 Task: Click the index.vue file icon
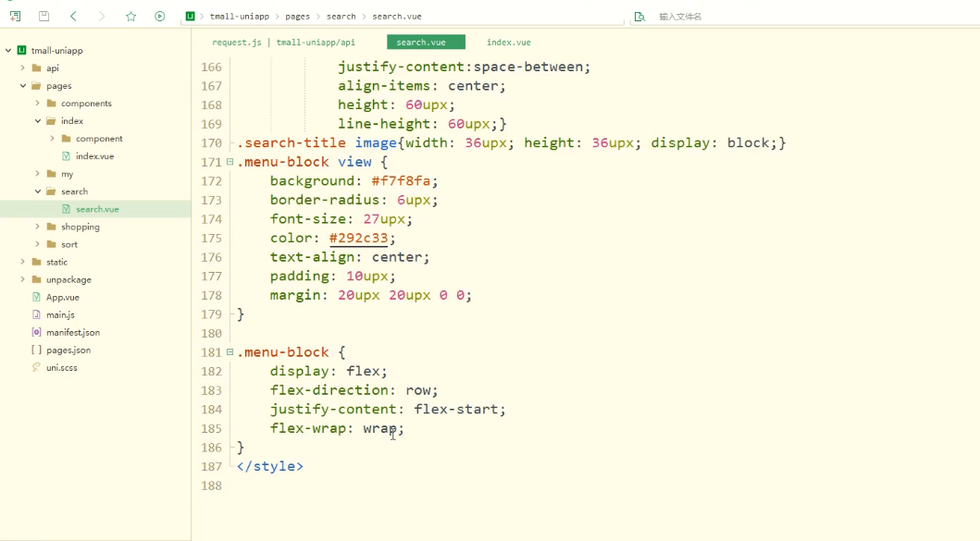pyautogui.click(x=67, y=156)
